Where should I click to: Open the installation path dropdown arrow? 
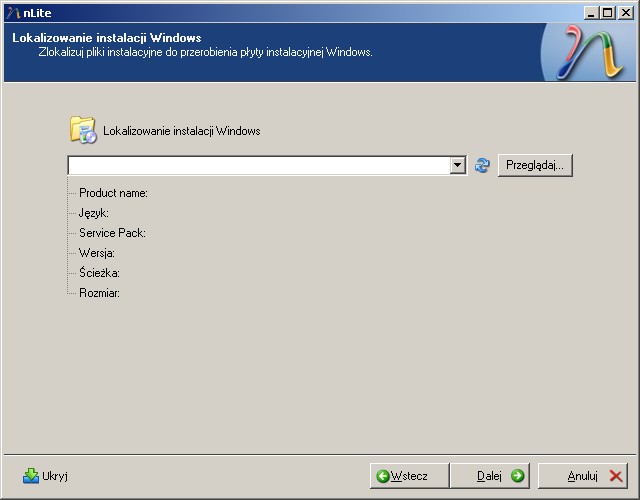tap(458, 165)
